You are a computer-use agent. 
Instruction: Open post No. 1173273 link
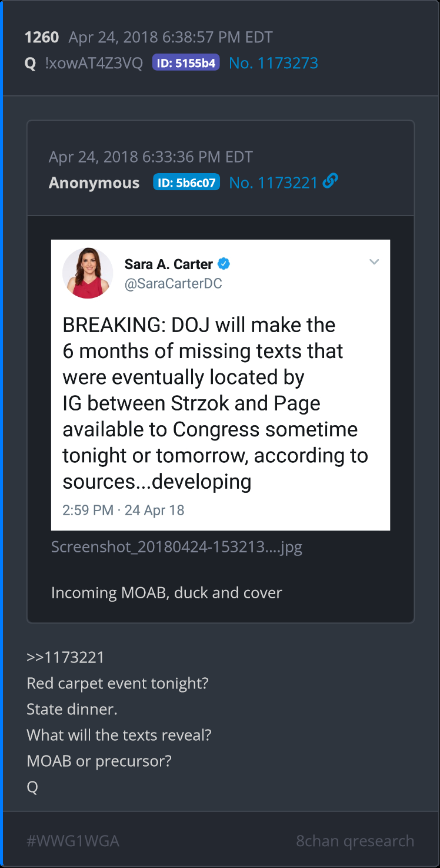(273, 63)
